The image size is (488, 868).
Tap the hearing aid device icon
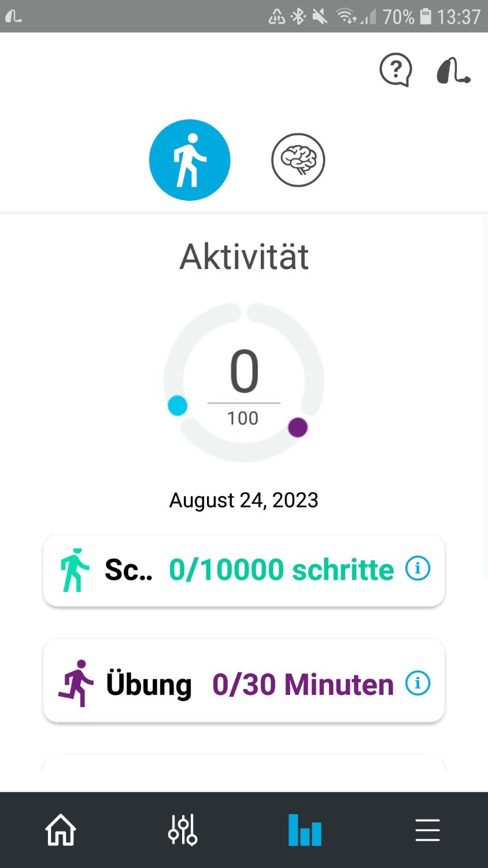tap(453, 71)
